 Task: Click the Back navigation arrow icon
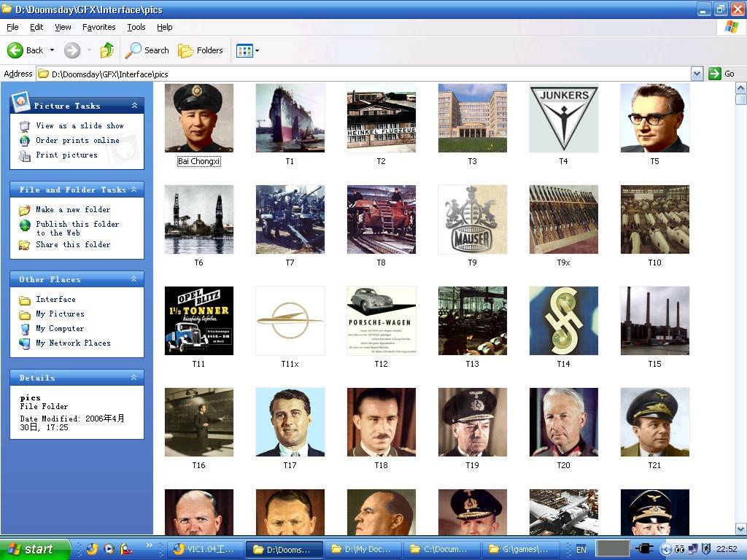click(x=16, y=50)
